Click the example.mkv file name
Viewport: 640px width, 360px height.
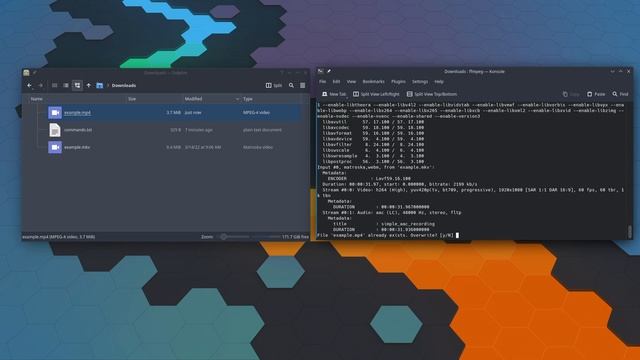click(77, 147)
